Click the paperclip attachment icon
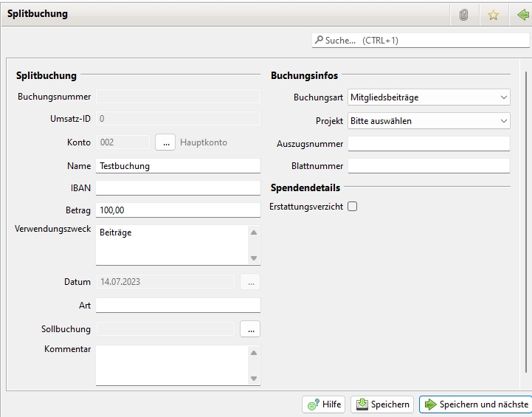The image size is (532, 417). [x=464, y=15]
